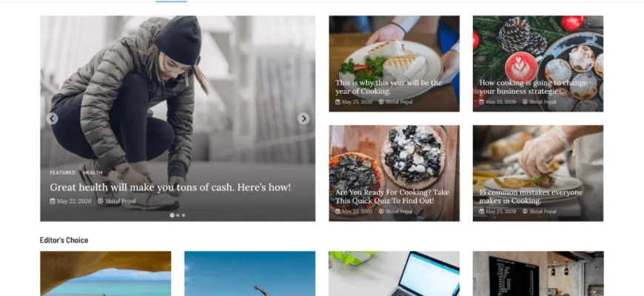The height and width of the screenshot is (296, 644).
Task: Click the calendar icon on the pizza article card
Action: click(338, 212)
